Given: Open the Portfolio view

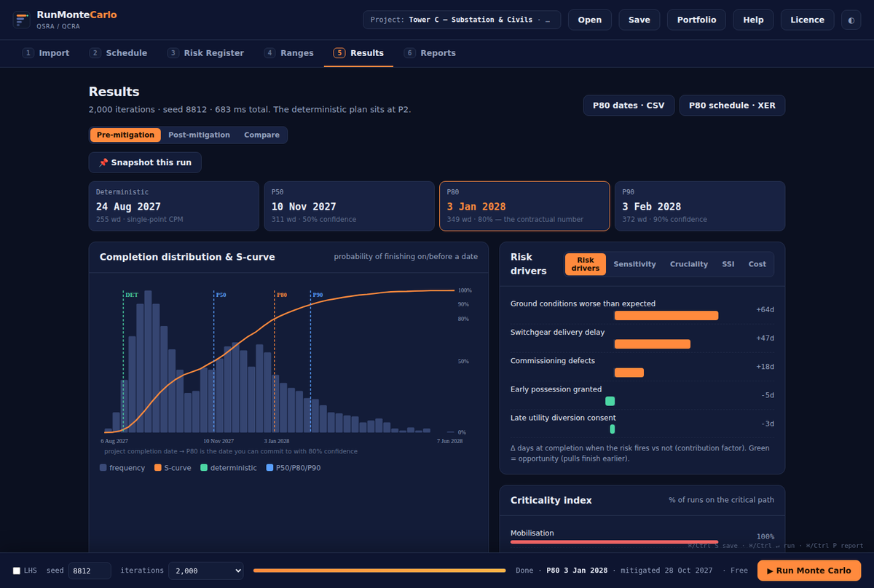Looking at the screenshot, I should pyautogui.click(x=696, y=20).
